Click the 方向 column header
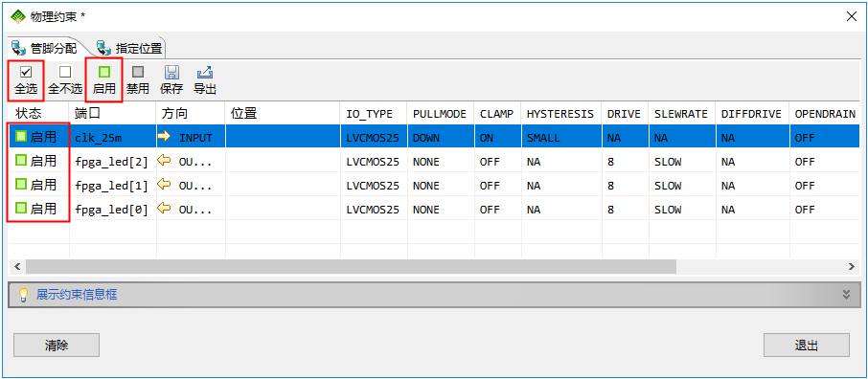The image size is (868, 379). coord(191,114)
